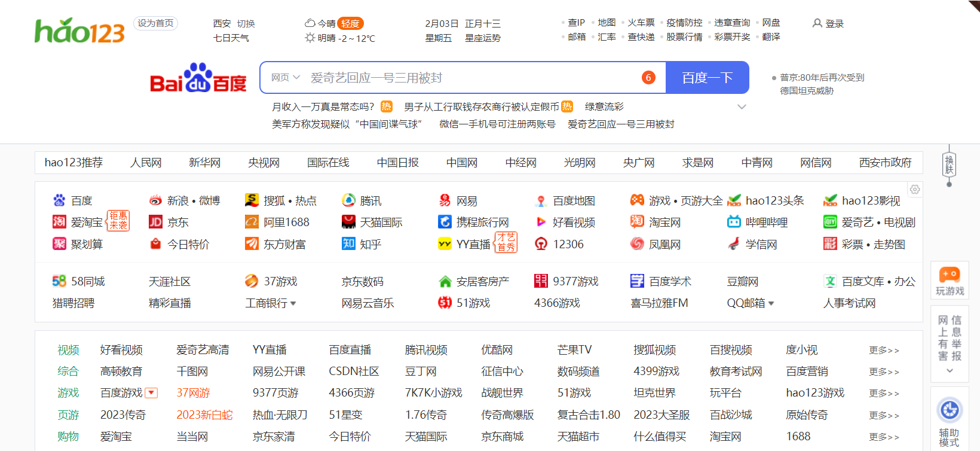Open headline 月收入一万真是常态吗?
The image size is (980, 451).
323,106
